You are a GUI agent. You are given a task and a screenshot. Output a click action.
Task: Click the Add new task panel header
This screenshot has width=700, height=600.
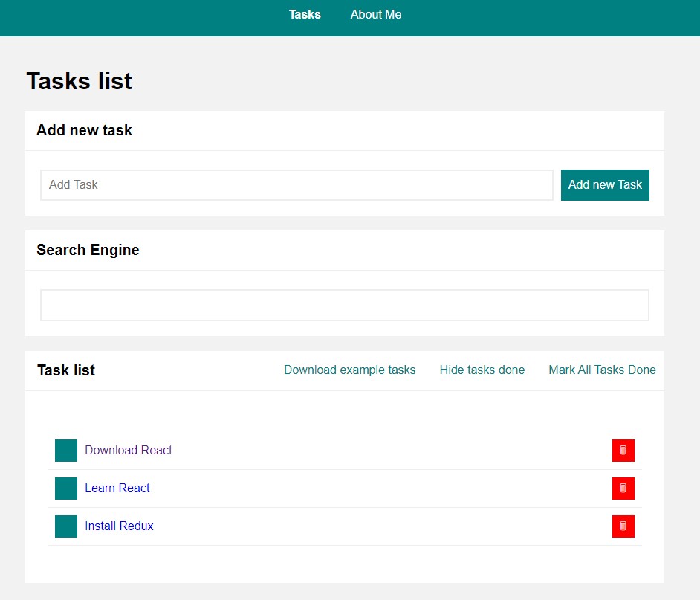pyautogui.click(x=84, y=129)
